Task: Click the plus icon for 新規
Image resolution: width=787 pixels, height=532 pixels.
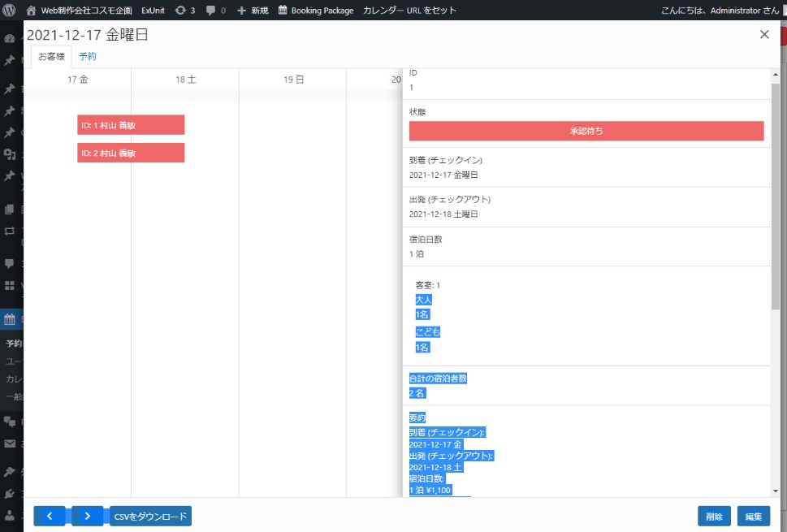Action: click(241, 11)
